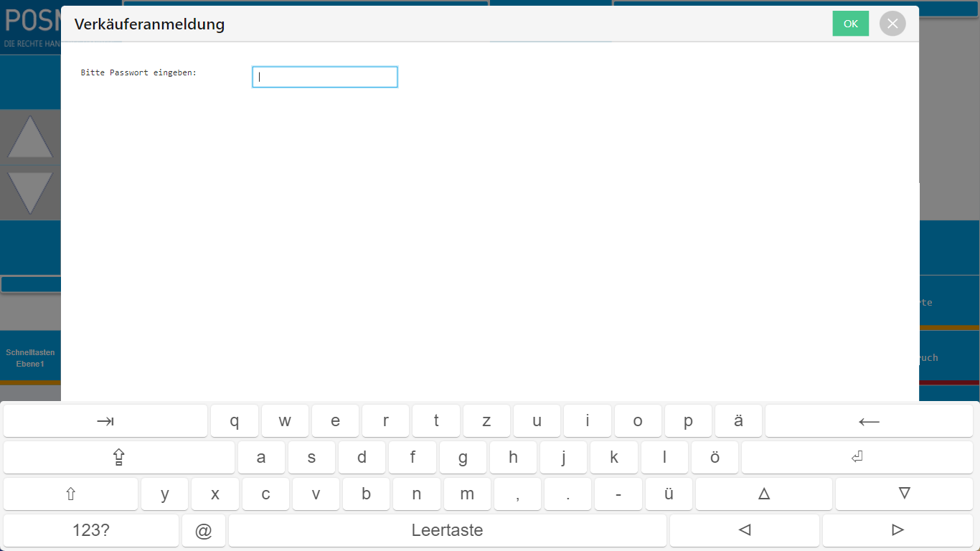The height and width of the screenshot is (551, 980).
Task: Confirm login with the green OK button
Action: [850, 24]
